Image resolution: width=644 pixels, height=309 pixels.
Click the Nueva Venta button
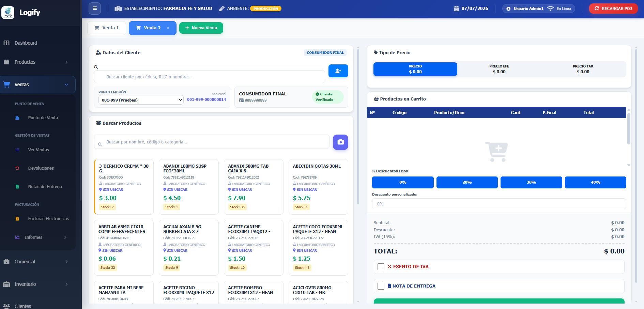[x=201, y=28]
